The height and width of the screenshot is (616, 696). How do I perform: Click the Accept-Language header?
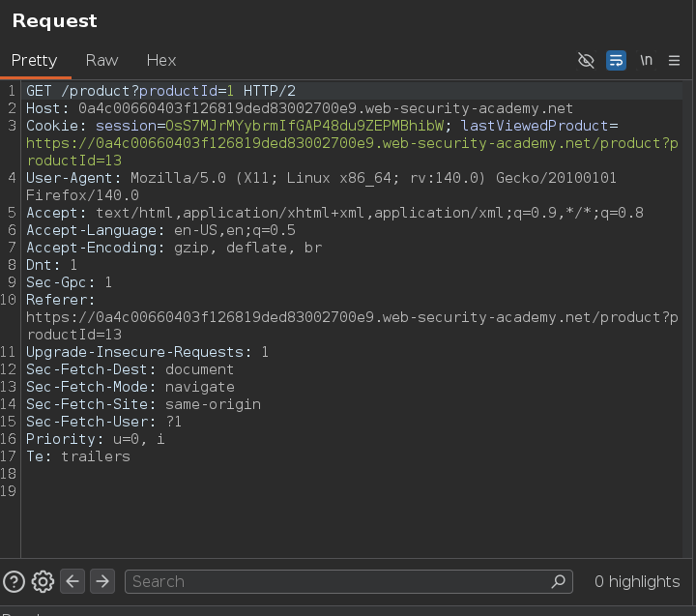(x=160, y=230)
